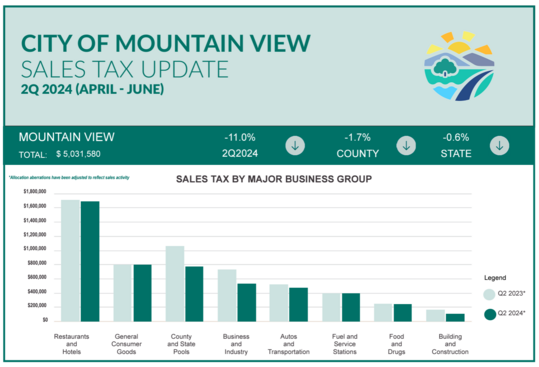Screen dimensions: 539x367
Task: Click the "MOUNTAIN VIEW" banner label
Action: coord(67,137)
